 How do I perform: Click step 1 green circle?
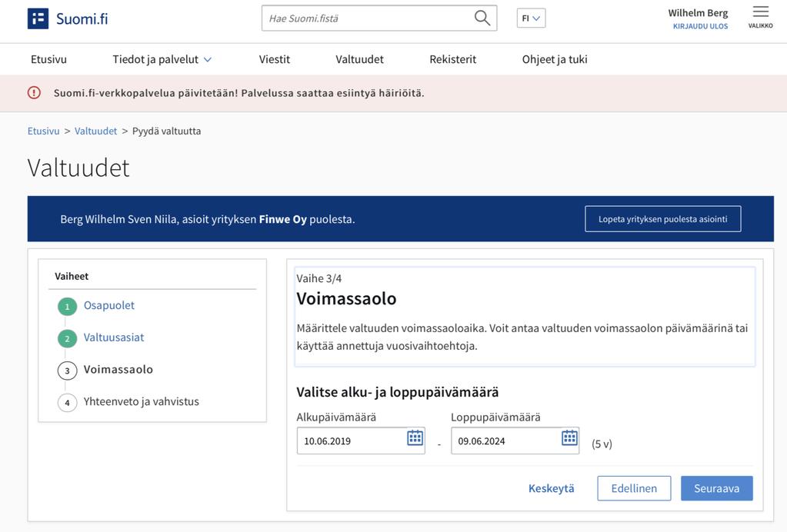click(x=67, y=307)
